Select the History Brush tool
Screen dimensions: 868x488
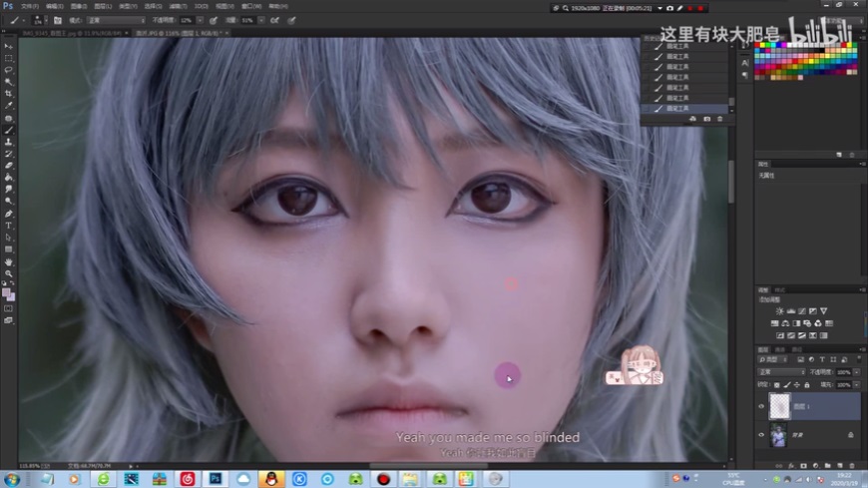tap(8, 154)
